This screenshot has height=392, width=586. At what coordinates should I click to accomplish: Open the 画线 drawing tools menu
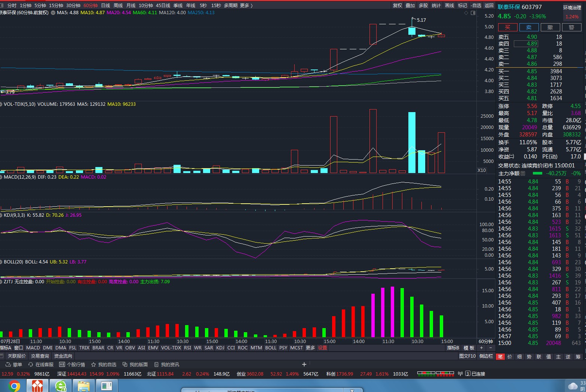pyautogui.click(x=450, y=6)
